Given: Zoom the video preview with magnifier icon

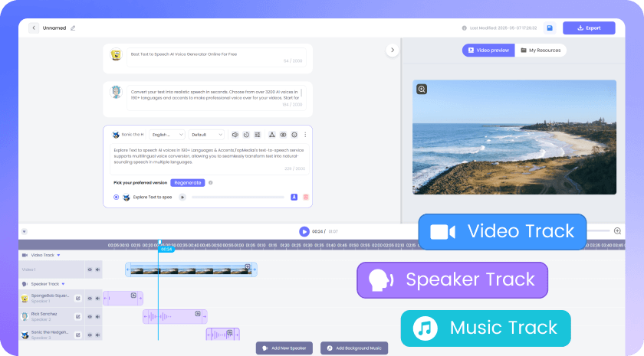Looking at the screenshot, I should 422,89.
